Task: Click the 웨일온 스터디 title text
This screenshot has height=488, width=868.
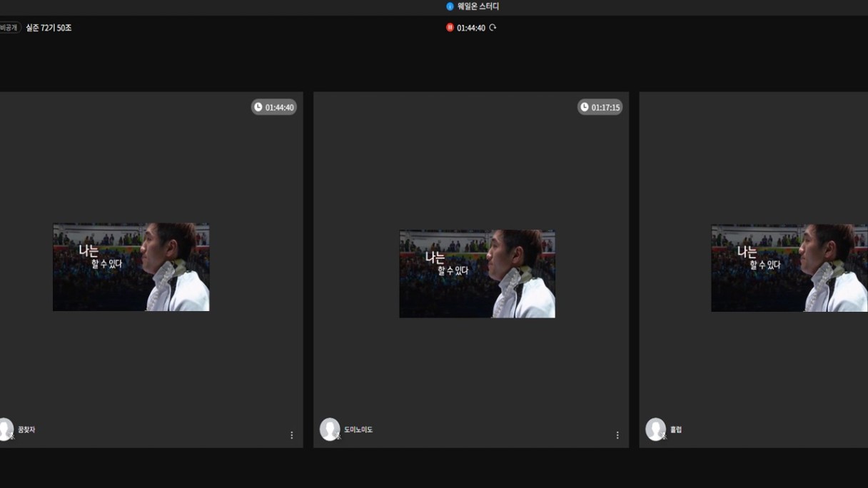Action: click(478, 6)
